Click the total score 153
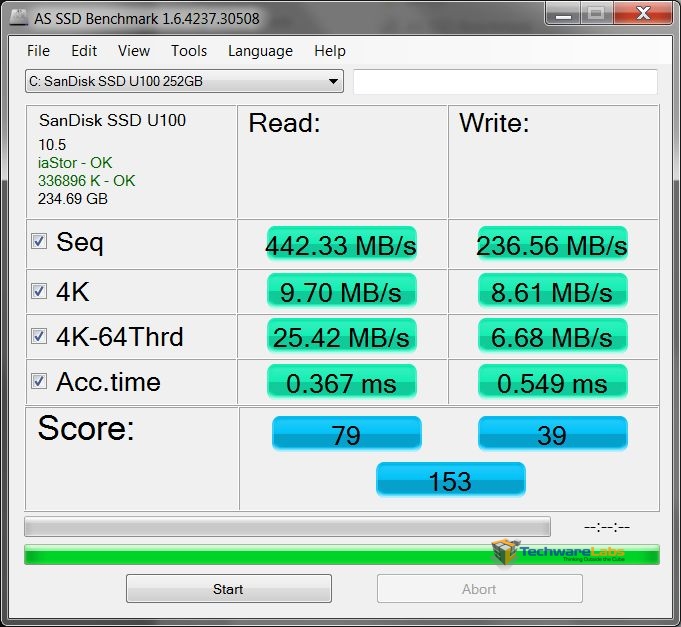This screenshot has height=627, width=681. [451, 480]
